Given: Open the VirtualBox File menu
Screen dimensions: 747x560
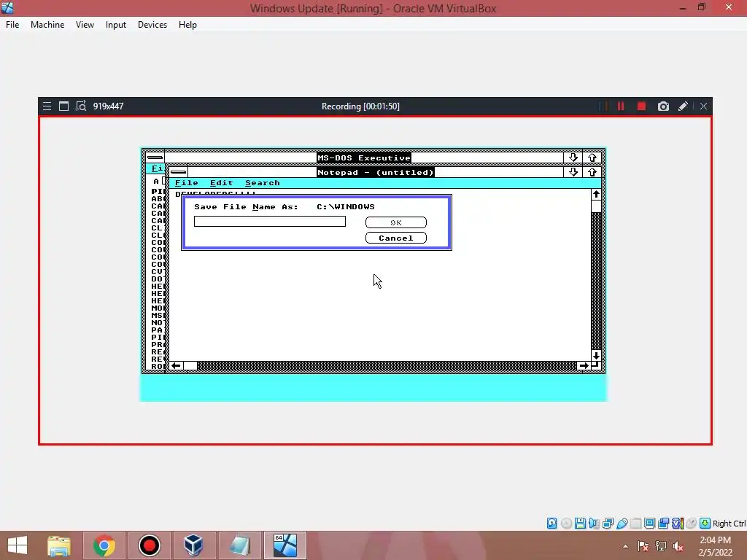Looking at the screenshot, I should pos(12,25).
